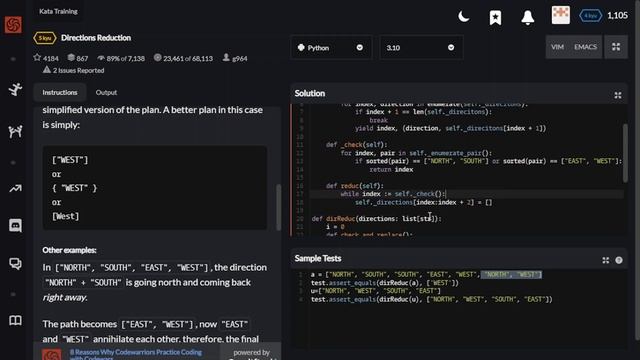Click the instructions panel scrollbar
The image size is (640, 360).
coord(278,207)
